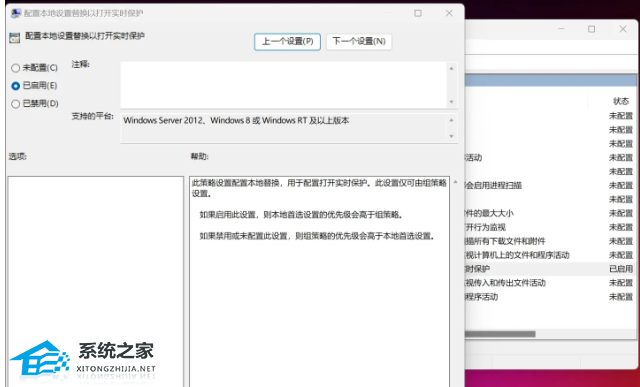Image resolution: width=640 pixels, height=387 pixels.
Task: Click the policy icon beside 配置本地设置替换以打开实时保护 heading
Action: pos(15,38)
